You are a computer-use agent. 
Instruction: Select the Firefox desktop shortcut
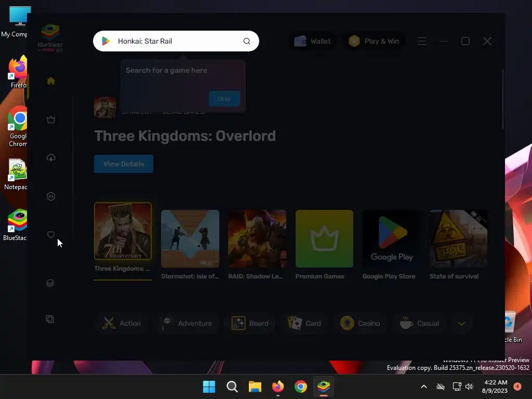point(18,72)
